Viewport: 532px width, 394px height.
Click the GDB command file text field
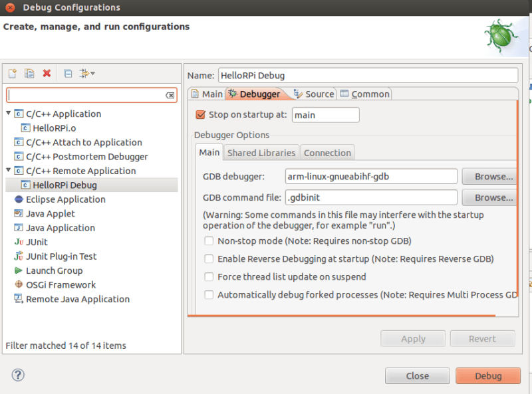370,197
